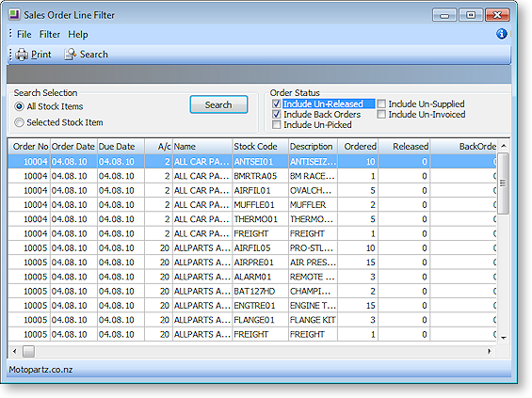Screen dimensions: 532x398
Task: Choose the All Stock Items radio option
Action: click(20, 106)
